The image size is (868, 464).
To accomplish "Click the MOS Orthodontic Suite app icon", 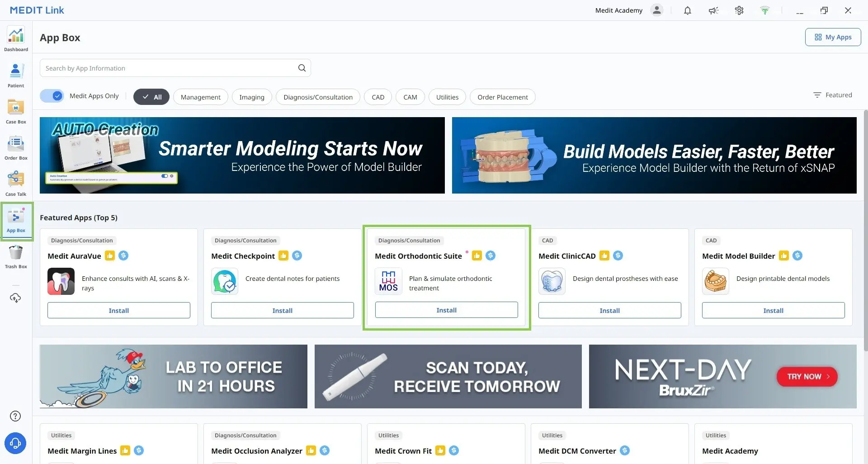I will tap(388, 281).
